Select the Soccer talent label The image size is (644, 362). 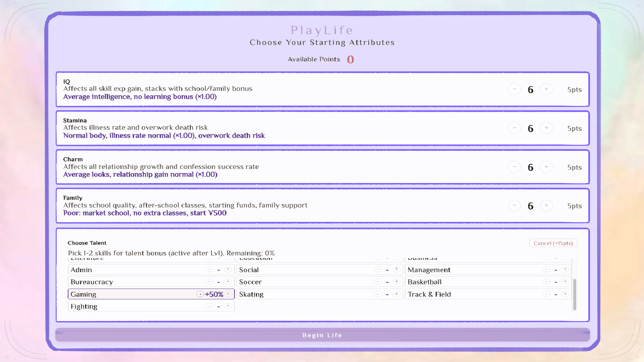pyautogui.click(x=250, y=282)
